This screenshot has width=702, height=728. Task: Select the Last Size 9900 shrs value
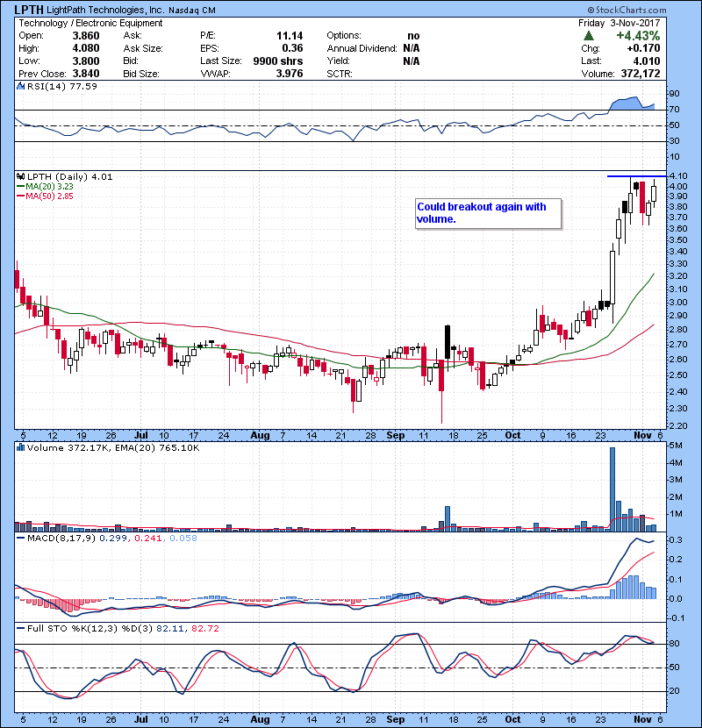coord(278,61)
